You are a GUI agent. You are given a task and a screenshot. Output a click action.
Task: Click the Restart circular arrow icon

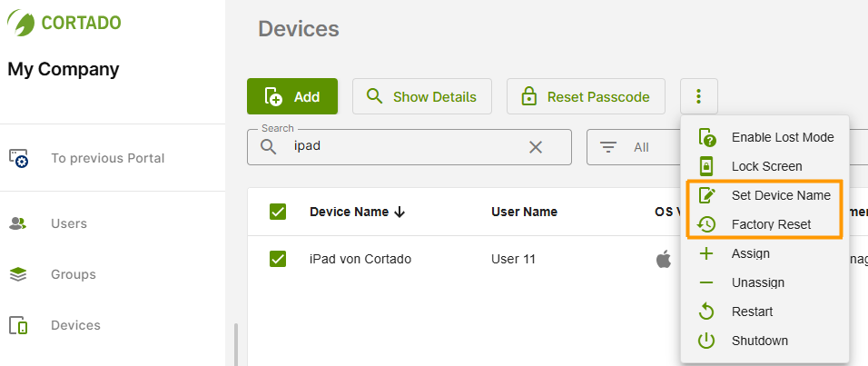[x=707, y=312]
